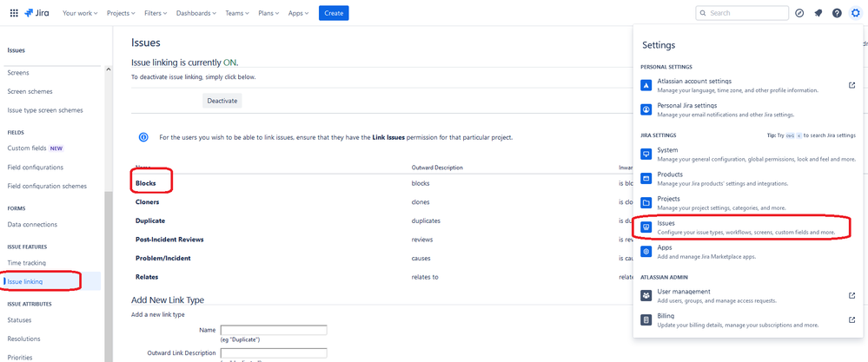Image resolution: width=868 pixels, height=362 pixels.
Task: Open the help question mark icon
Action: pos(837,13)
